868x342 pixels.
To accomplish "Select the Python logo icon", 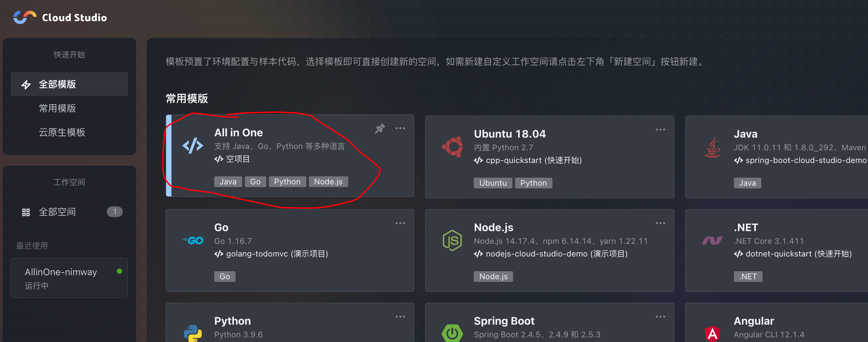I will pyautogui.click(x=192, y=333).
